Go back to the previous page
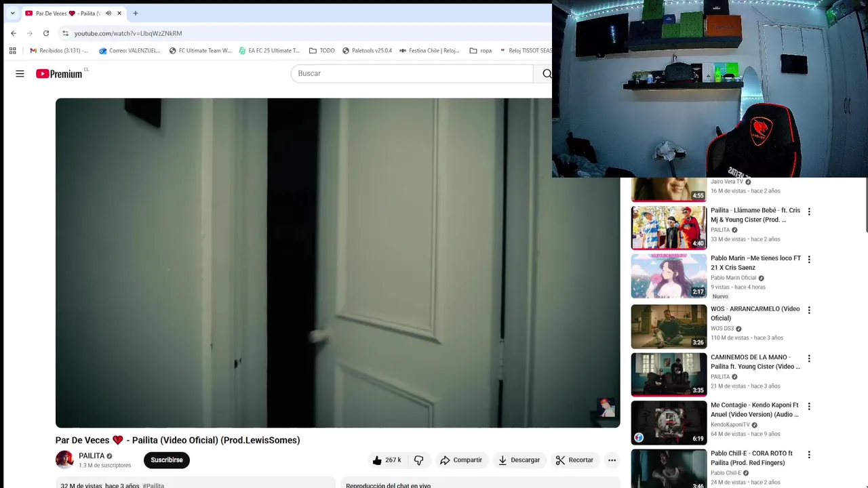 14,33
